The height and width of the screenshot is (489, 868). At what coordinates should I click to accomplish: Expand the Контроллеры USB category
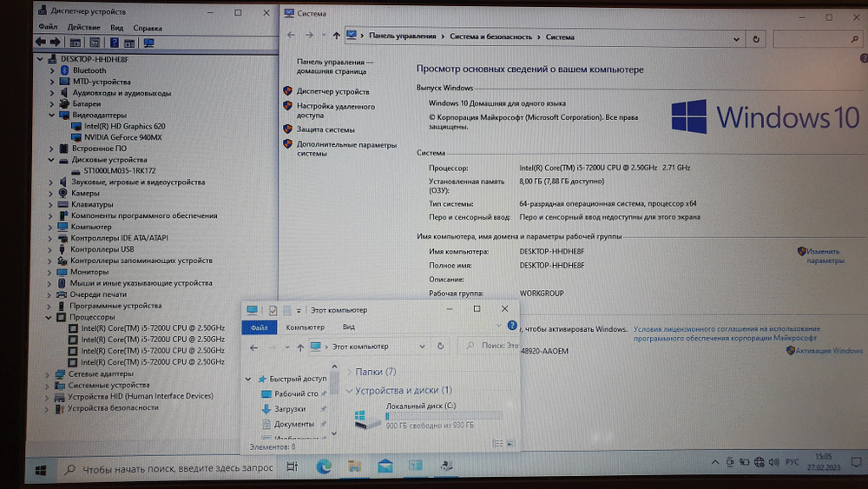click(50, 249)
